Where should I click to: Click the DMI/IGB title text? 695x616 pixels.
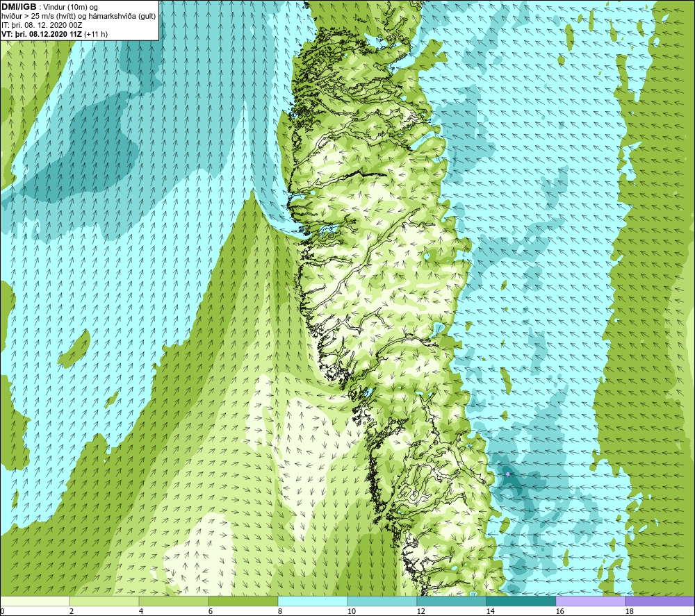click(19, 7)
